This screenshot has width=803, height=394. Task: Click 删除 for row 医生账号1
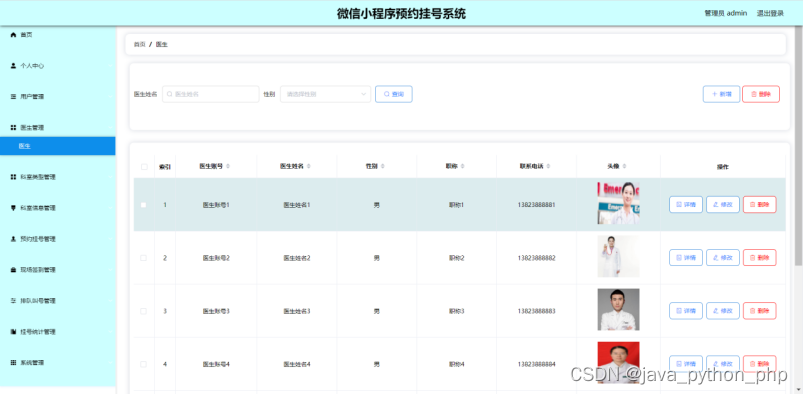point(759,204)
